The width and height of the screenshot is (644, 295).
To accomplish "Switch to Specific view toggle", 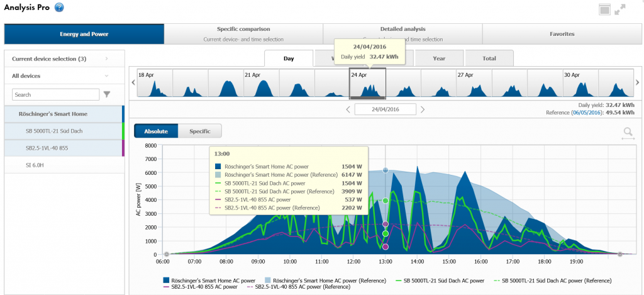I will coord(200,131).
